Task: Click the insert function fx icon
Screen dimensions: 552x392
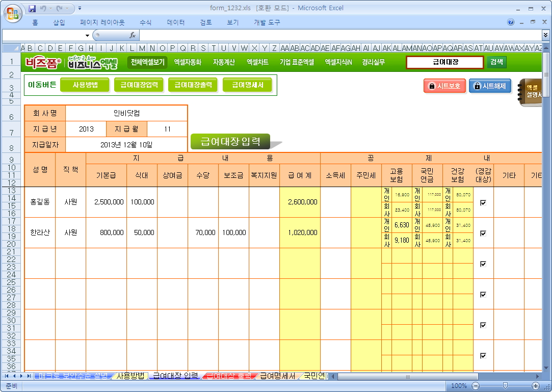Action: click(132, 35)
